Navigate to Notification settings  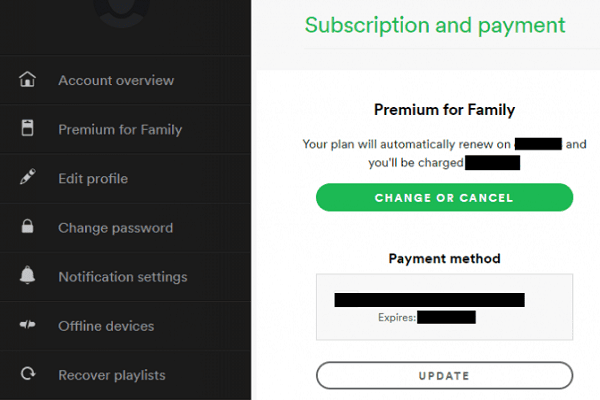pyautogui.click(x=122, y=276)
